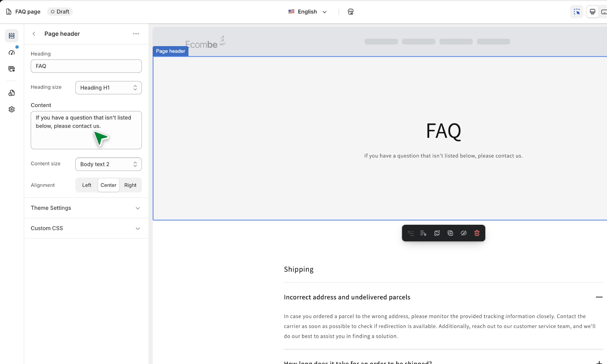Click the Heading text field containing FAQ
607x364 pixels.
tap(86, 66)
